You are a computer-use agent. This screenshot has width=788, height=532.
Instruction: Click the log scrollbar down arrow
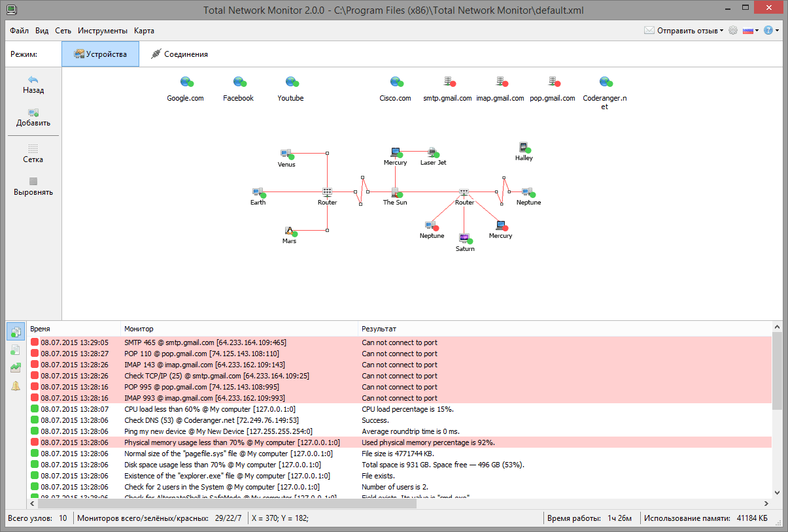pyautogui.click(x=777, y=493)
